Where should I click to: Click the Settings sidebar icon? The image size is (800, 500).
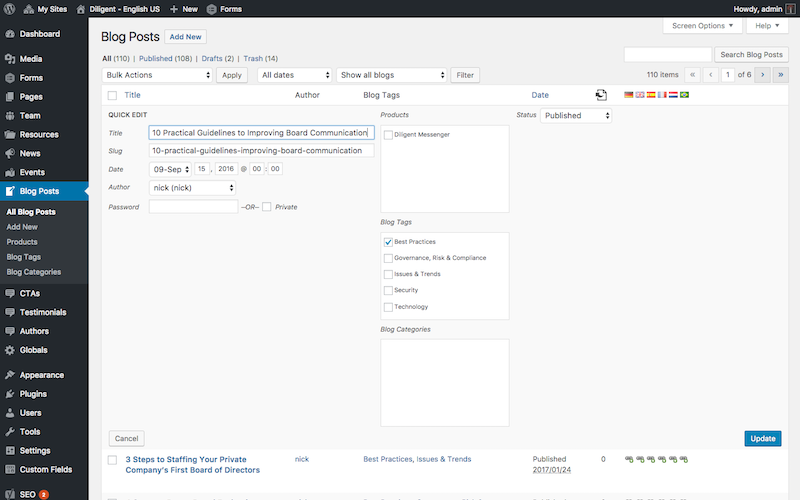click(10, 451)
